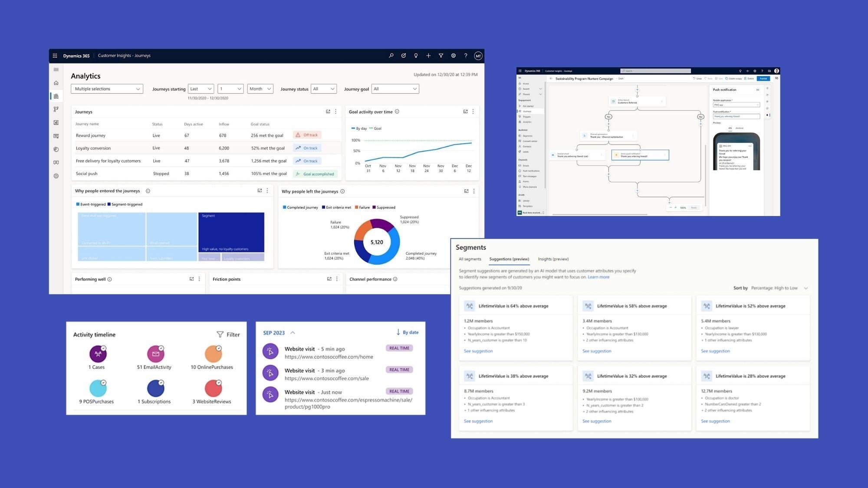Click the segment icon on the 64% above average card
Screen dimensions: 868x488
tap(470, 306)
